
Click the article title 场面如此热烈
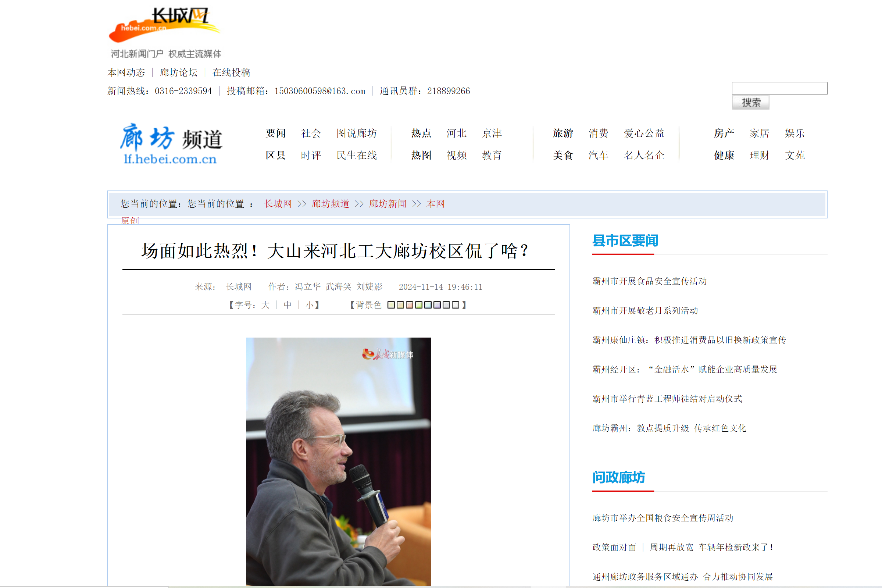335,251
